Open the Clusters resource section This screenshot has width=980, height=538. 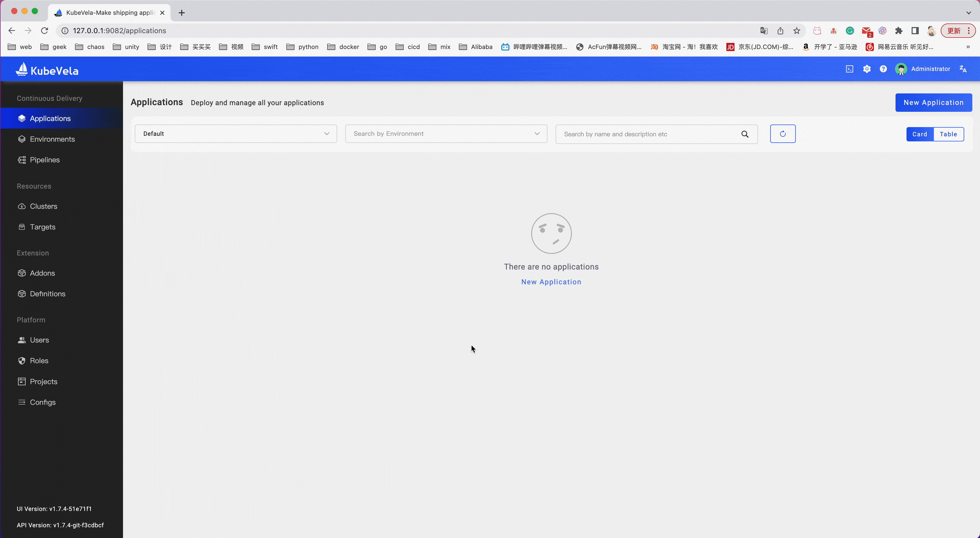[x=43, y=206]
